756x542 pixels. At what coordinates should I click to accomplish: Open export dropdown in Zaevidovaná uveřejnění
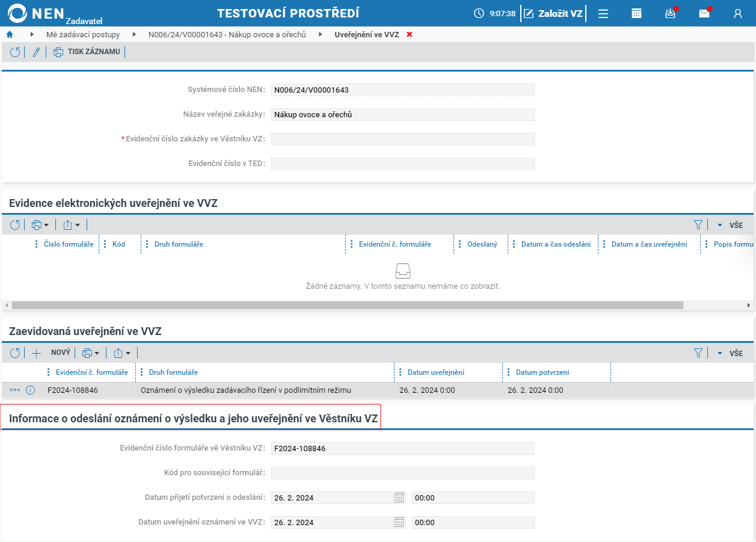point(122,353)
